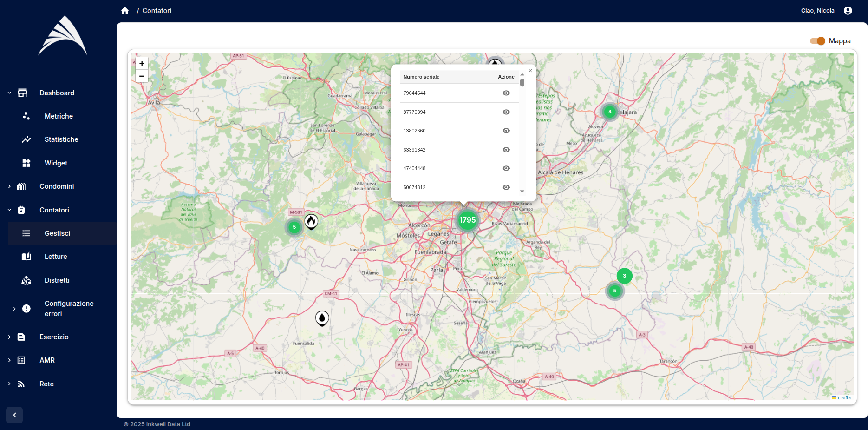This screenshot has width=868, height=430.
Task: Open Letture via its book icon
Action: point(26,256)
